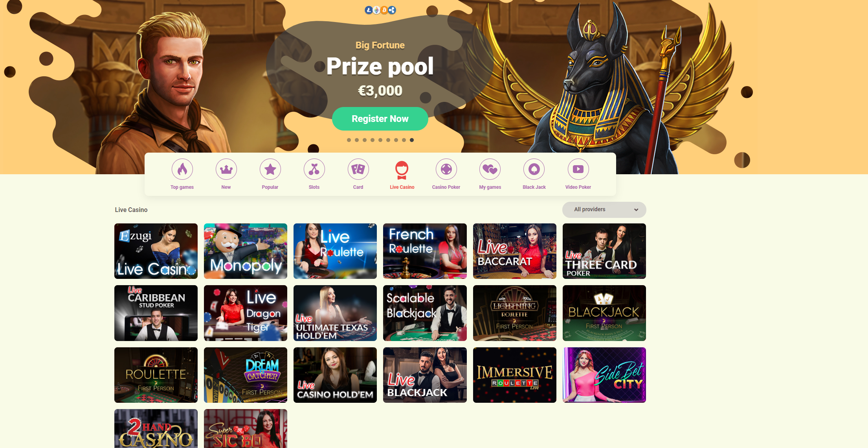Show My games hearts icon
This screenshot has height=448, width=868.
[x=490, y=170]
